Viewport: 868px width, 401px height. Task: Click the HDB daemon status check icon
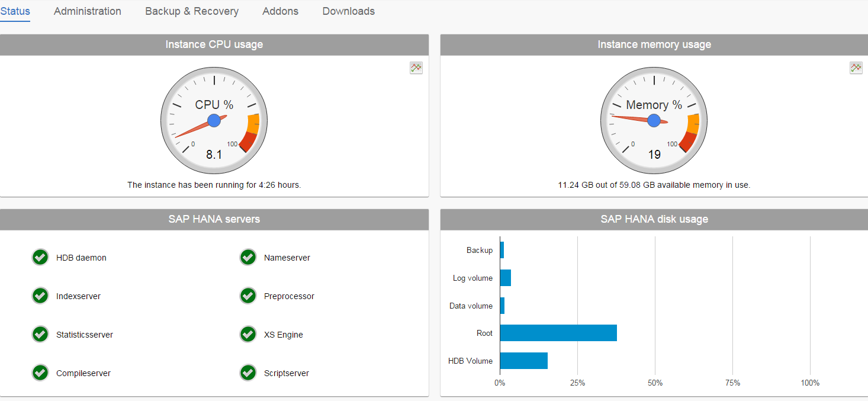tap(40, 257)
